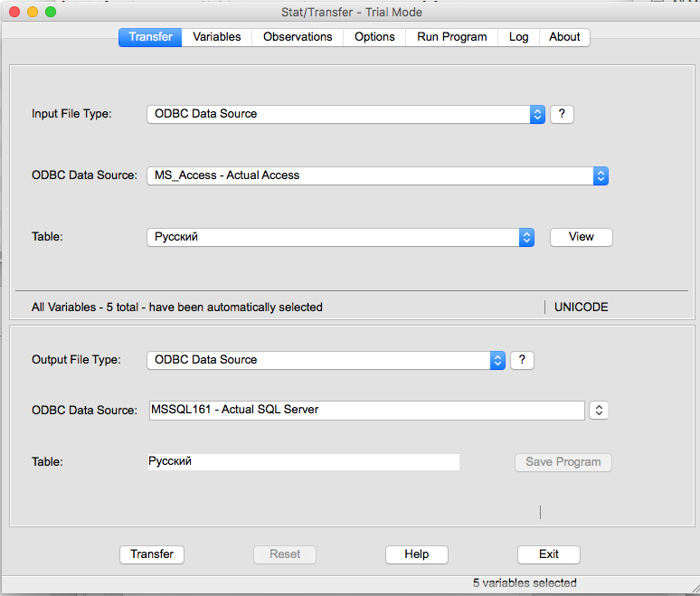The width and height of the screenshot is (700, 596).
Task: Click the help question mark beside Input File Type
Action: (x=562, y=114)
